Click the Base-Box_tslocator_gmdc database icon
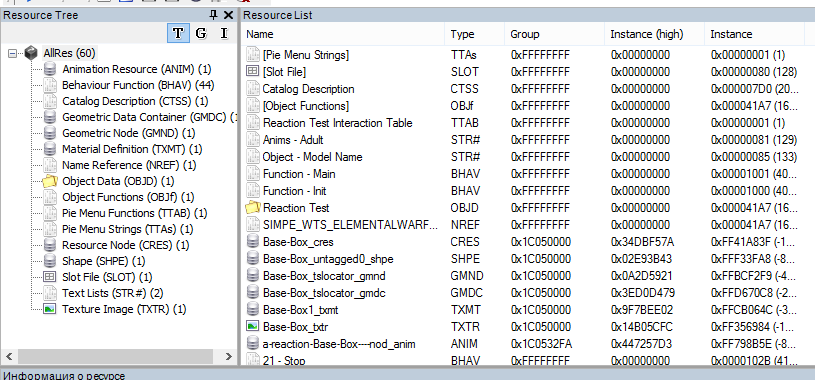Viewport: 815px width, 380px height. [x=252, y=293]
